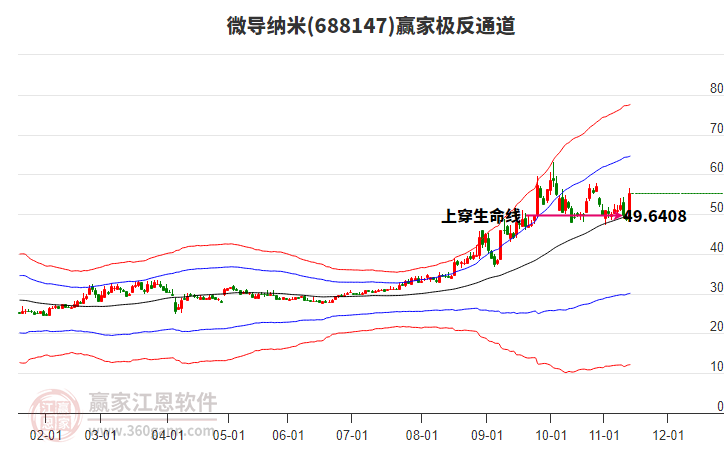Click the 80 y-axis label

pyautogui.click(x=716, y=88)
